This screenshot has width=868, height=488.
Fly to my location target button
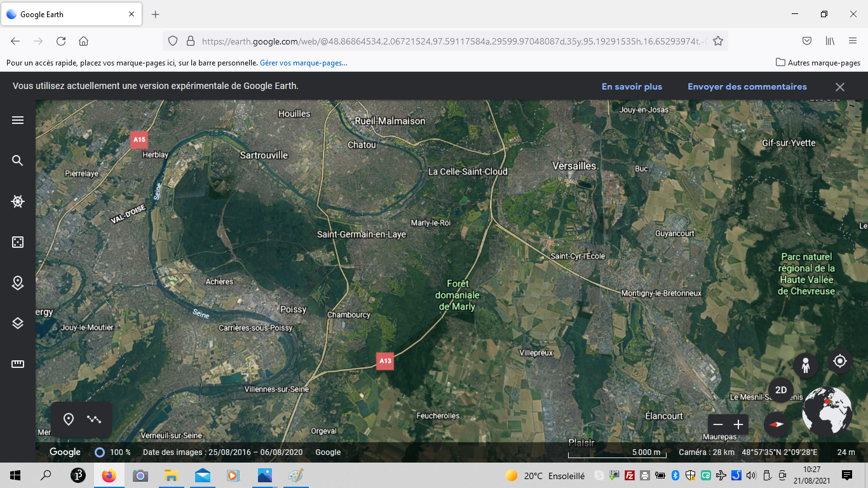tap(840, 361)
